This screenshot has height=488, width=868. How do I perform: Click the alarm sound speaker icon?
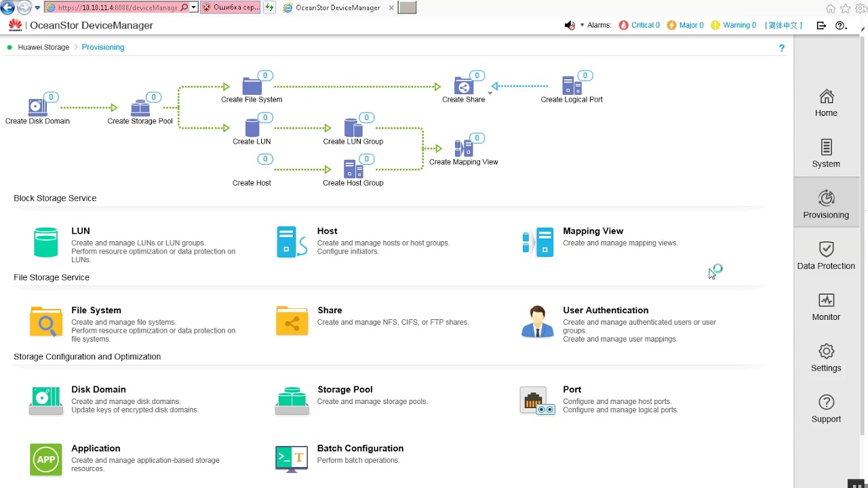[570, 25]
